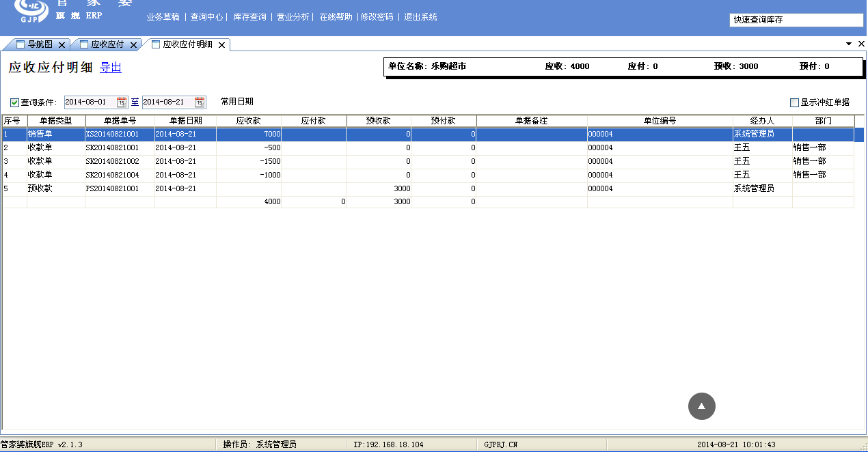Viewport: 868px width, 452px height.
Task: Click the 销售单 document type cell
Action: (56, 135)
